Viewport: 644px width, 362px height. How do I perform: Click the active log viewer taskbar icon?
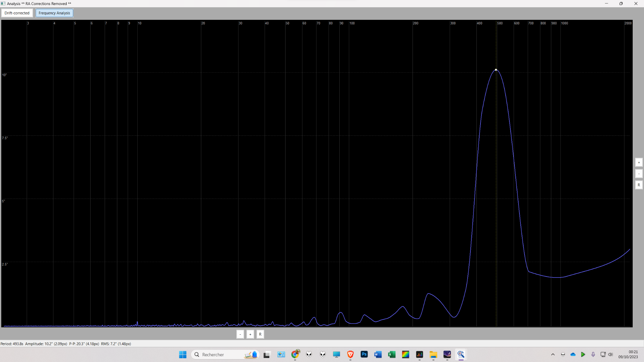tap(461, 354)
